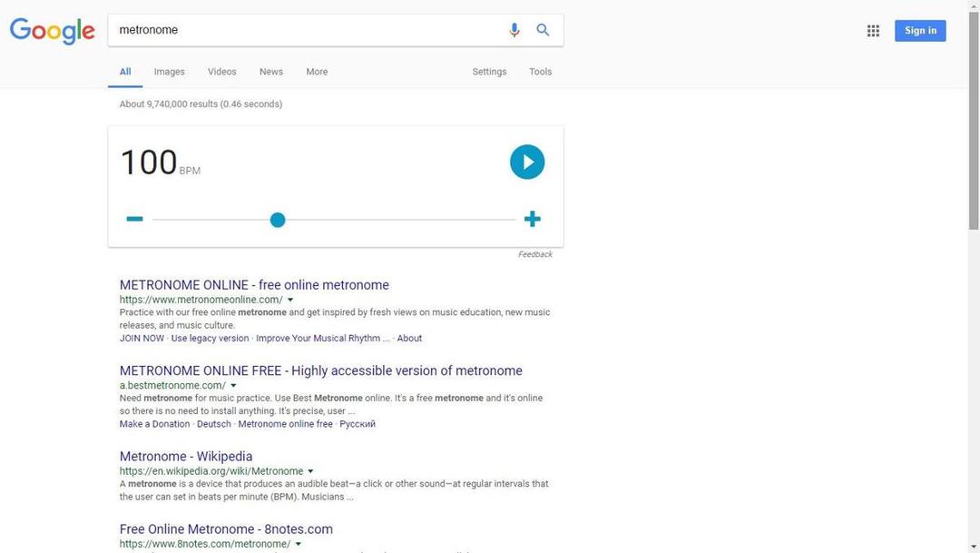980x553 pixels.
Task: Open the Google apps grid
Action: tap(873, 31)
